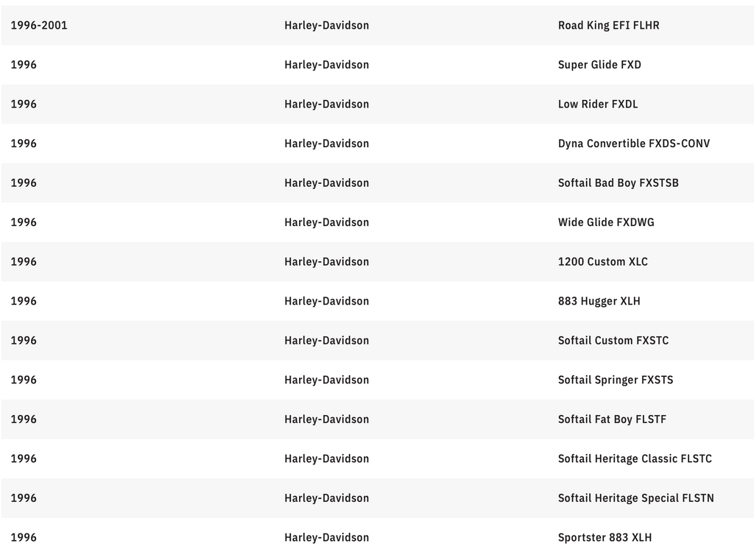The image size is (754, 560).
Task: Select Softail Custom FXSTC model cell
Action: [x=613, y=340]
